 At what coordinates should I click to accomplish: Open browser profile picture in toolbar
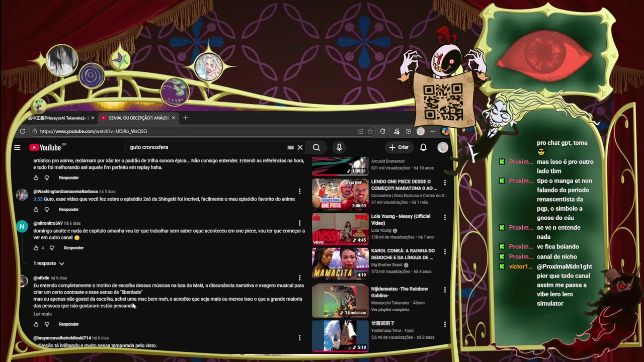(421, 131)
